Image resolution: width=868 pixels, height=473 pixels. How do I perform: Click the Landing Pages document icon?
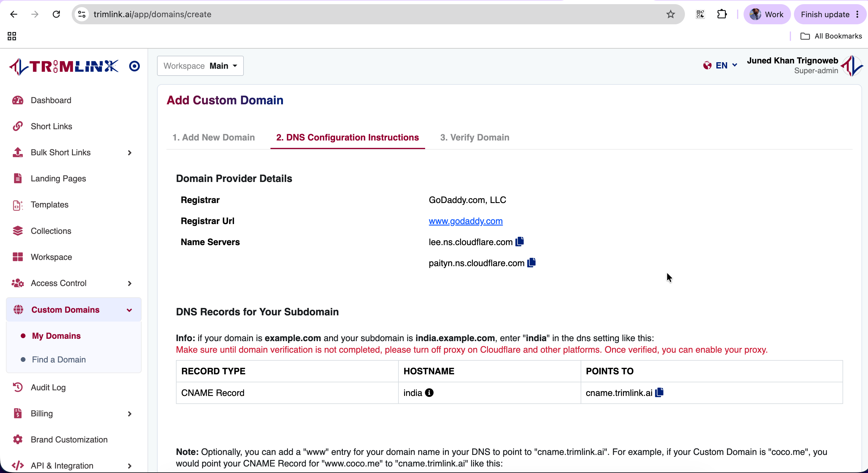17,178
